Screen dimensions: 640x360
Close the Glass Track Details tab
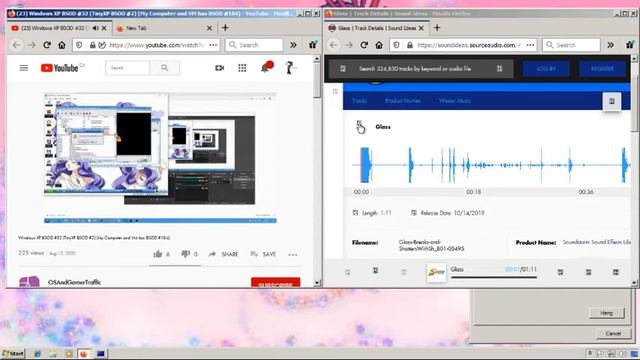point(421,28)
